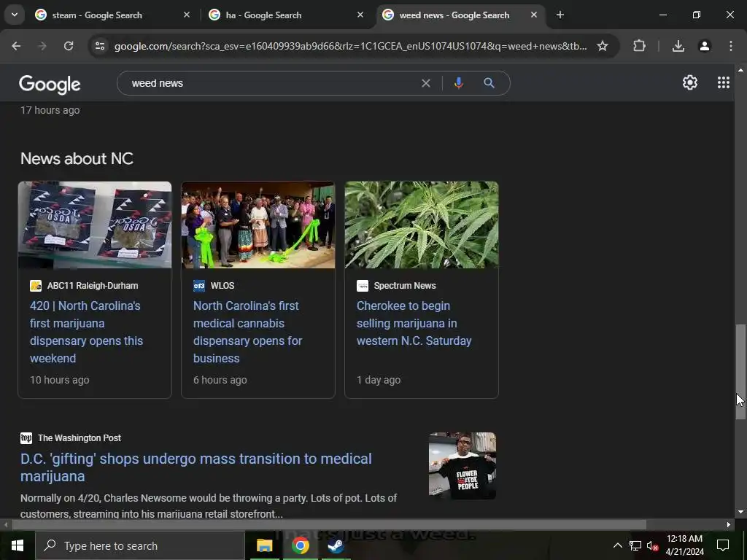This screenshot has height=560, width=747.
Task: Open the Spectrum News cannabis plant thumbnail
Action: [x=422, y=225]
